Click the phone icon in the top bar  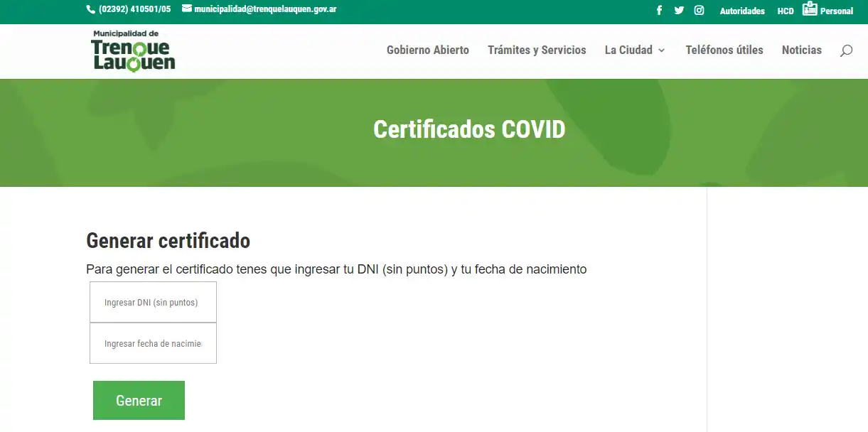90,9
